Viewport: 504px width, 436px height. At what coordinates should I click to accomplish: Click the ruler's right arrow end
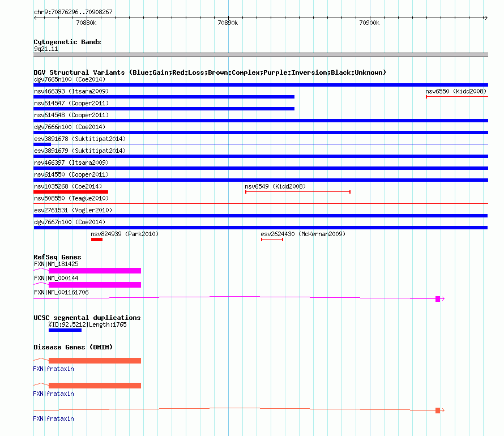tap(486, 18)
